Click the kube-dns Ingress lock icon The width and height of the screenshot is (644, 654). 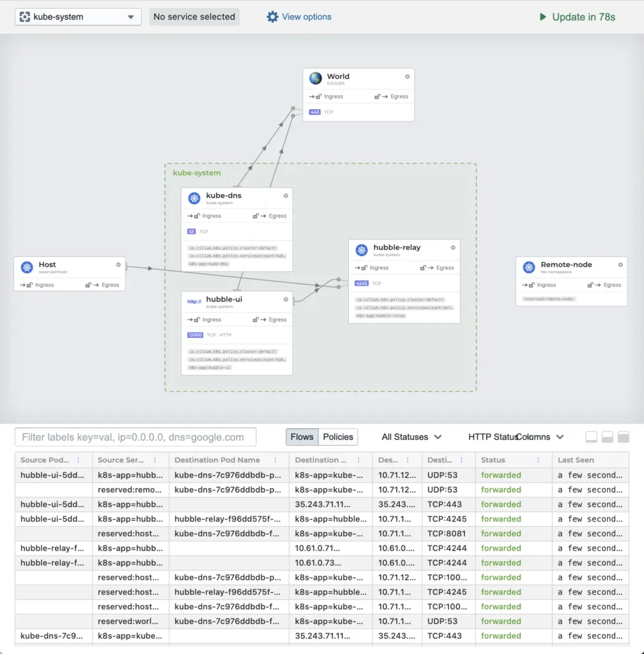coord(197,216)
